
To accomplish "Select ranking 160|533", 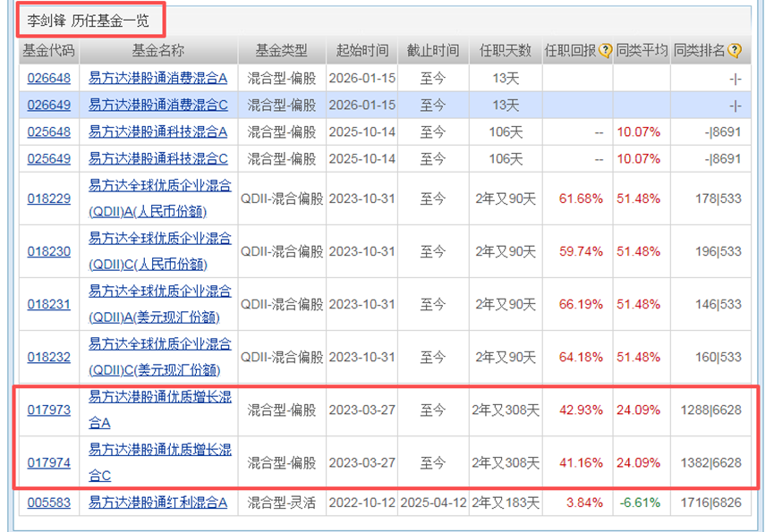I will [719, 357].
